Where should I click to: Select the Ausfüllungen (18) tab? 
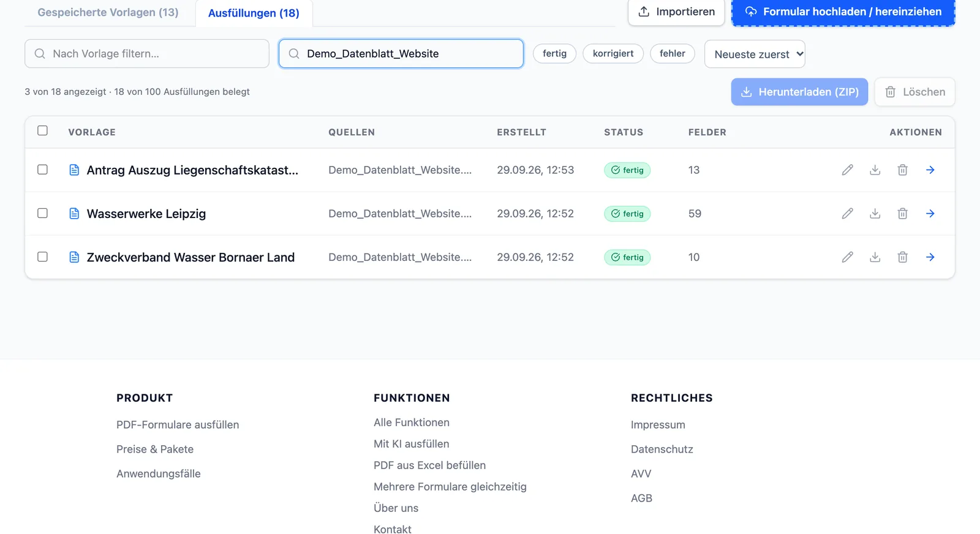coord(254,13)
